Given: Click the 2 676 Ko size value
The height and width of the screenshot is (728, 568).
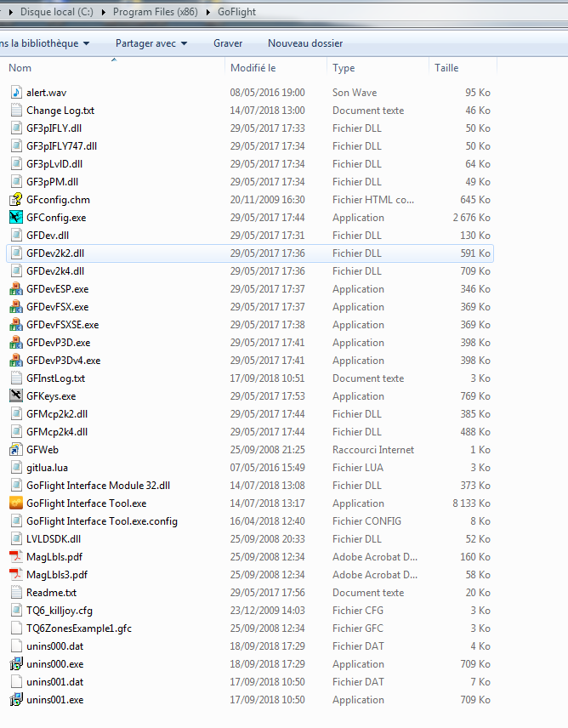Looking at the screenshot, I should pos(471,217).
